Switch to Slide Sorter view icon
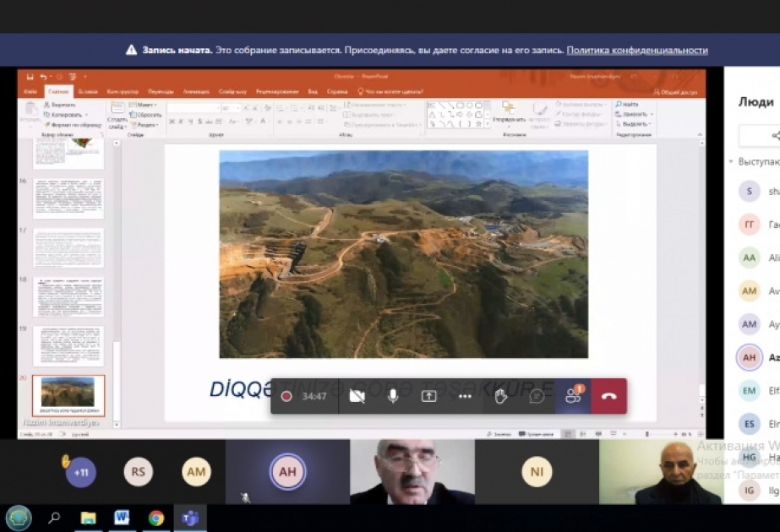780x532 pixels. [582, 434]
